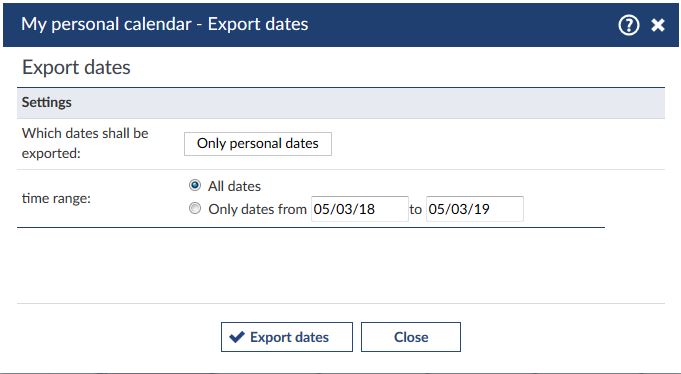
Task: Click the word to between date fields
Action: 416,209
